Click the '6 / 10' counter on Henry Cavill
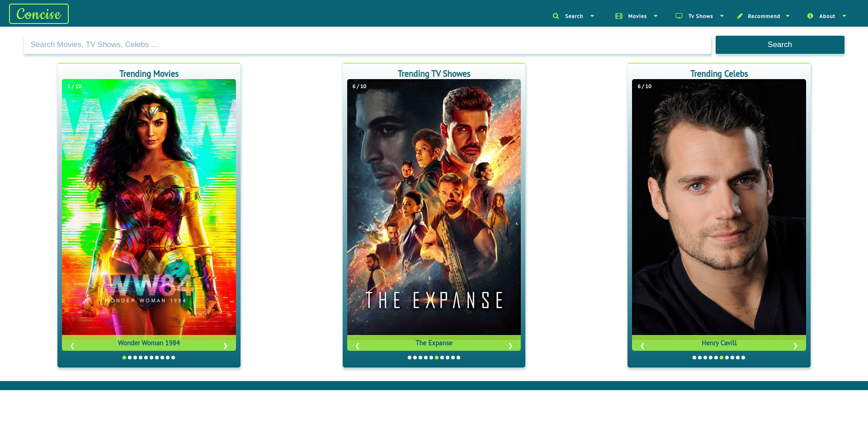 coord(645,86)
